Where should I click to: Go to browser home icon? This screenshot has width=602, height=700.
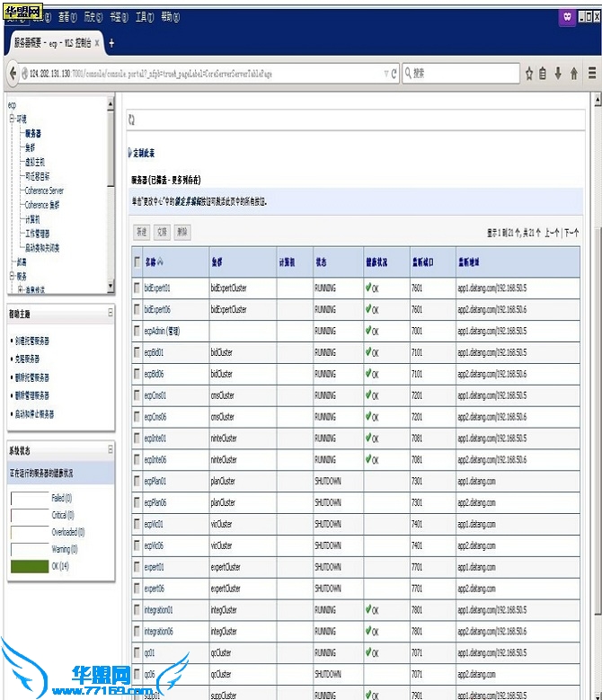click(x=574, y=74)
